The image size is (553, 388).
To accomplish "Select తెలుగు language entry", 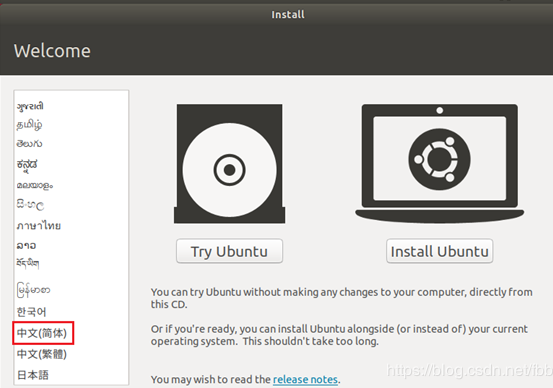I will [29, 144].
